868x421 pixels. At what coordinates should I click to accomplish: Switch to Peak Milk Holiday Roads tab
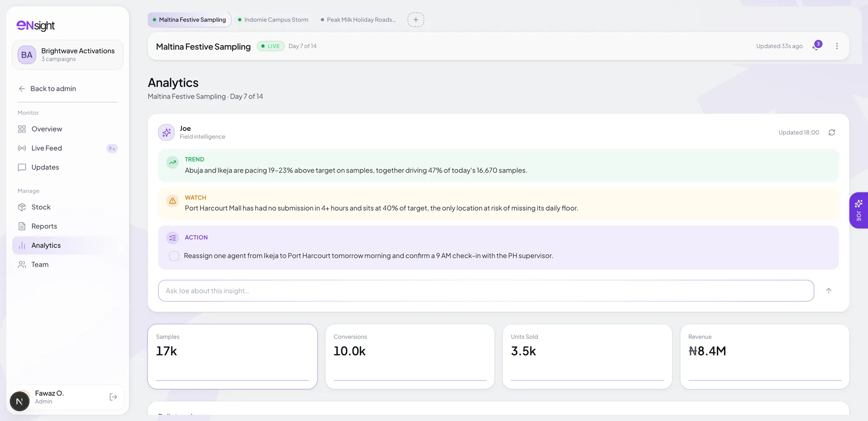tap(358, 20)
